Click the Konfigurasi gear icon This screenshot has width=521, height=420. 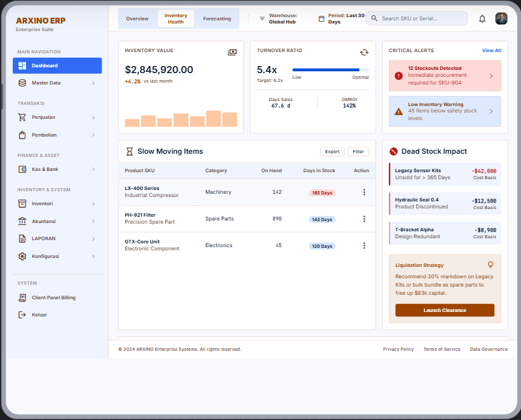[22, 256]
